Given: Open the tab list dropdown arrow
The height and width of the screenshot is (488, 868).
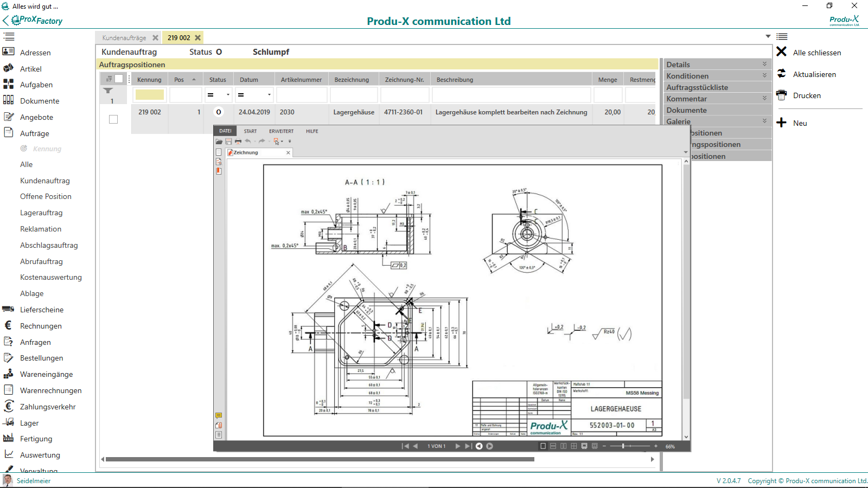Looking at the screenshot, I should [x=768, y=36].
